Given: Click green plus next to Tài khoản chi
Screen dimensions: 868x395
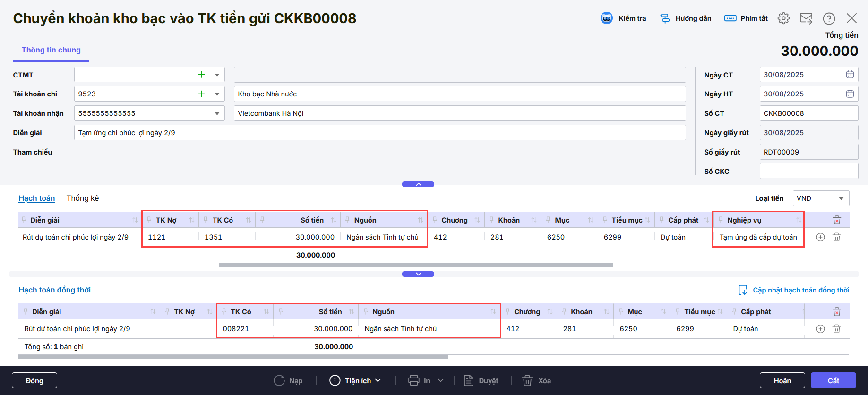Looking at the screenshot, I should click(201, 94).
